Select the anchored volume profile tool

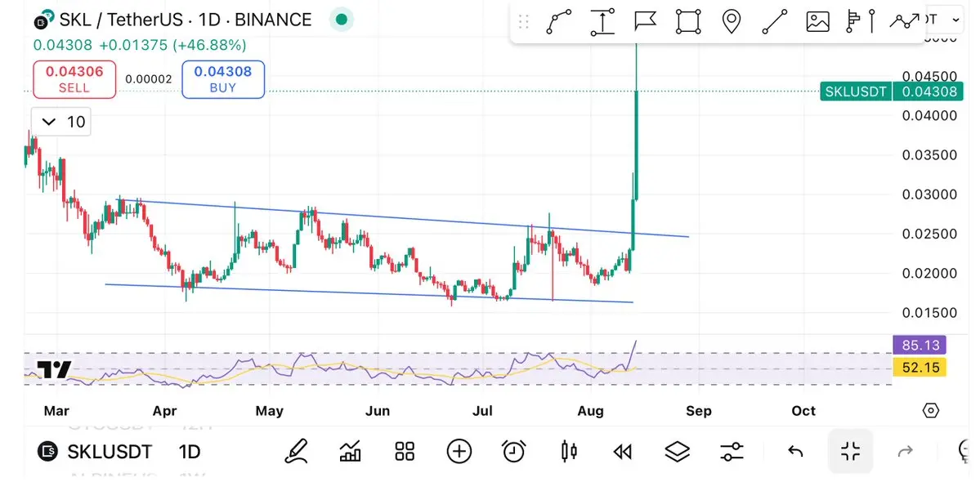[x=861, y=22]
